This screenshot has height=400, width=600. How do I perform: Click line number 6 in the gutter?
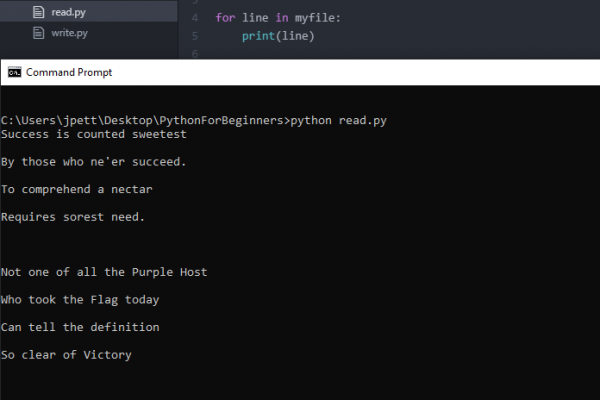click(195, 54)
